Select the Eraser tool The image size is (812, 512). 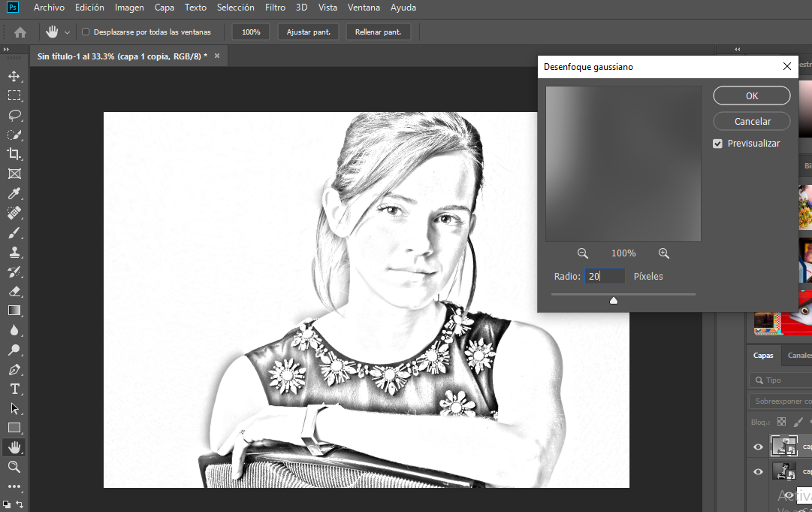click(14, 291)
